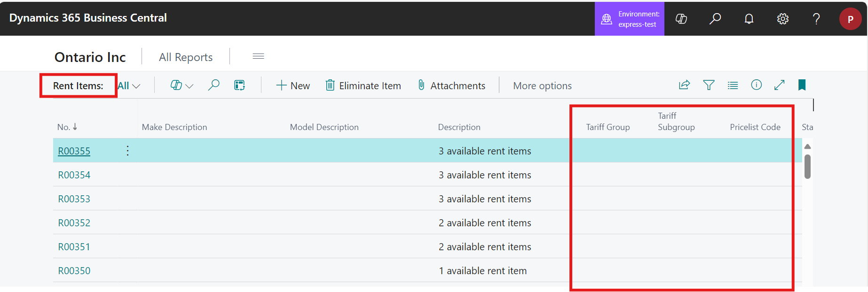Click the Tariff Group column header
The width and height of the screenshot is (868, 292).
click(x=608, y=127)
